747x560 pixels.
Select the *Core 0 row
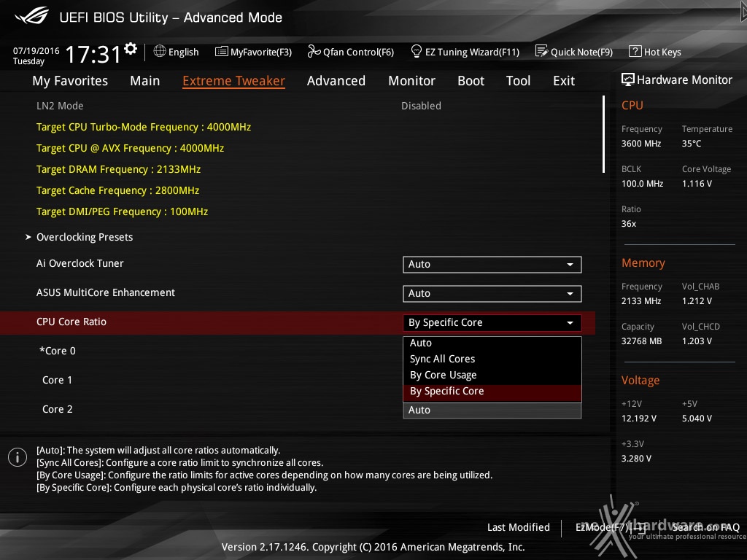(57, 351)
